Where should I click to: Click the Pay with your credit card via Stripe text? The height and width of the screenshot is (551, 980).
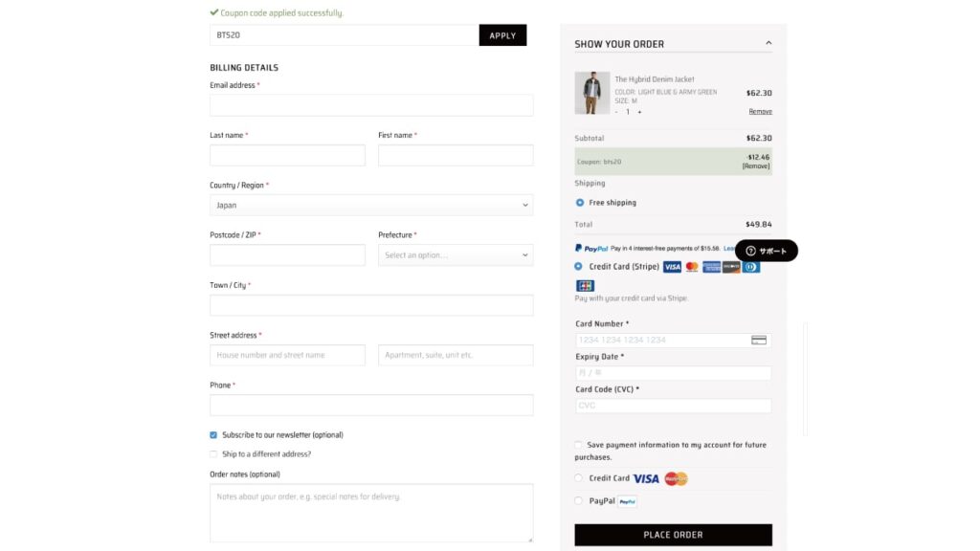pyautogui.click(x=632, y=298)
